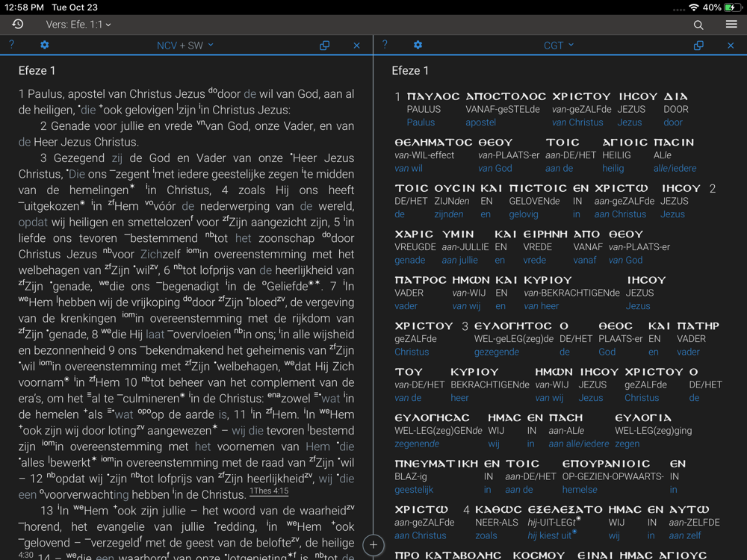The height and width of the screenshot is (560, 747).
Task: Open settings gear in CGT pane
Action: pyautogui.click(x=418, y=45)
